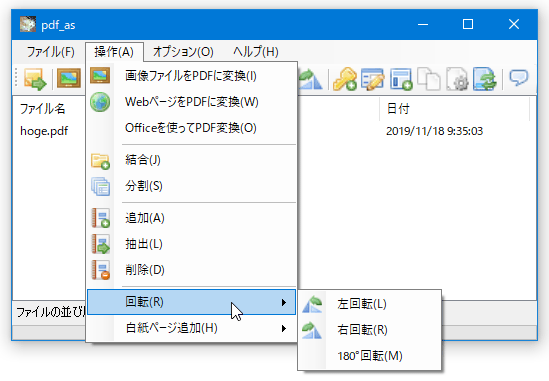Open the ファイル(F) menu

[x=50, y=52]
